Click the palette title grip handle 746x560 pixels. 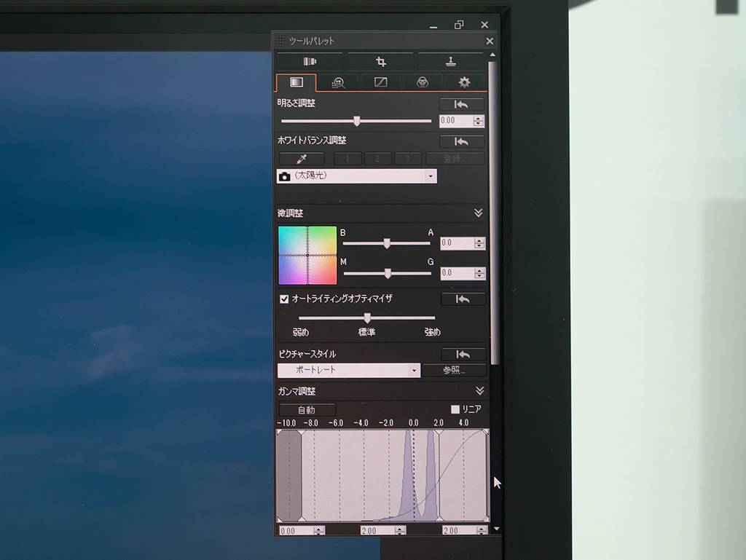tap(280, 42)
